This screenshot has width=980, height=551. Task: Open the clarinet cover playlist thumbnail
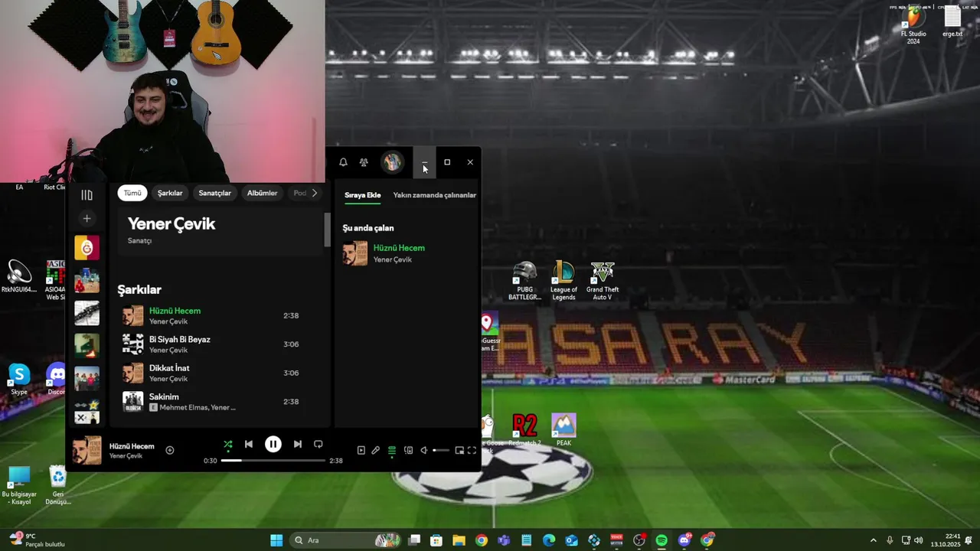tap(87, 313)
